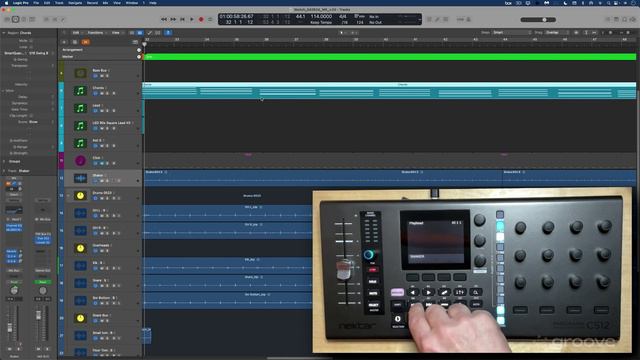Open the Logic Pro application menu
Viewport: 640px width, 360px height.
[x=20, y=3]
